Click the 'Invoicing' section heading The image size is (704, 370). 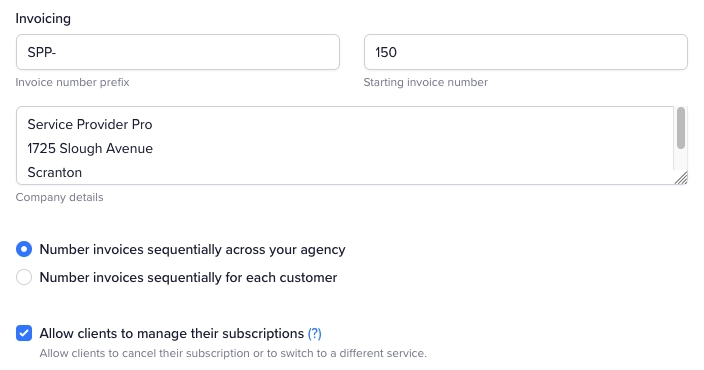(43, 18)
